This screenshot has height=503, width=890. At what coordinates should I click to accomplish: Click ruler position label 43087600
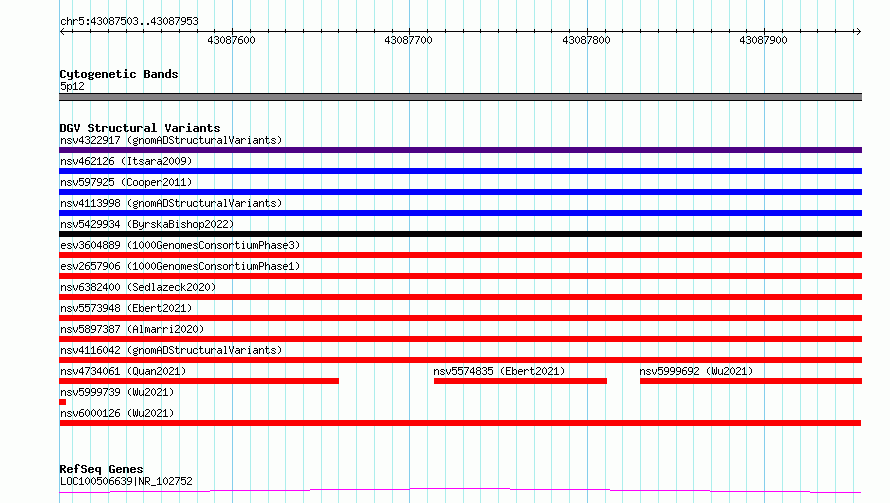pyautogui.click(x=231, y=40)
